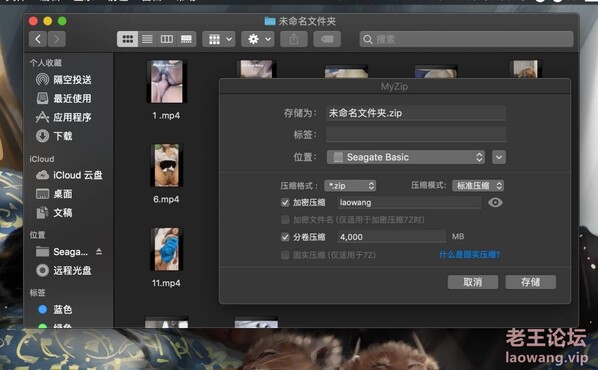The height and width of the screenshot is (370, 598).
Task: Toggle password visibility eye icon
Action: (x=495, y=203)
